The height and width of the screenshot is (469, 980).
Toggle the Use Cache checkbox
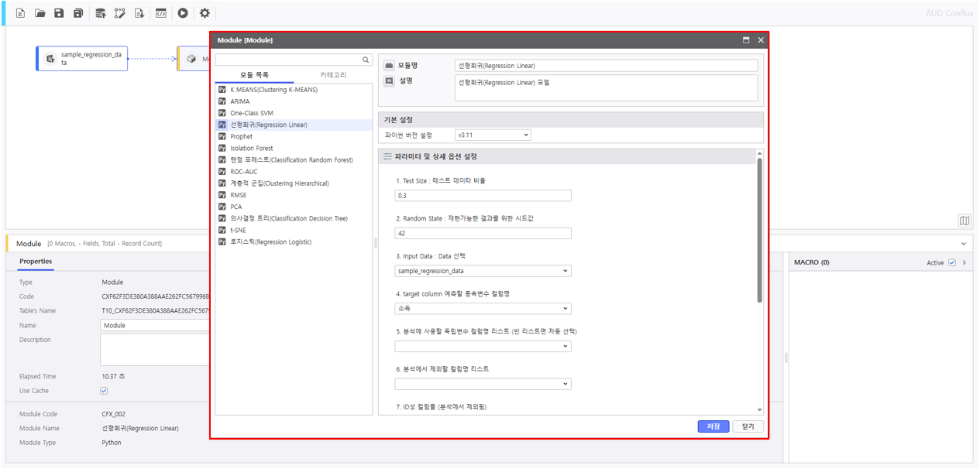[105, 391]
